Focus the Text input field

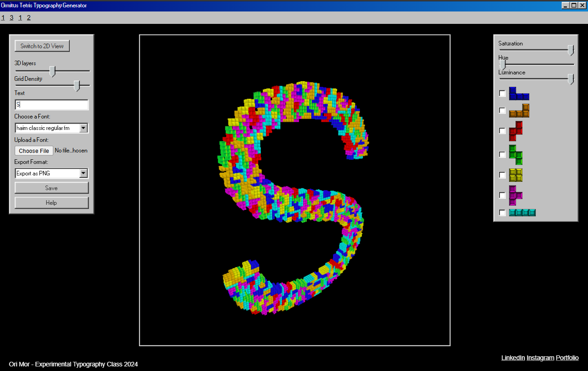click(51, 105)
